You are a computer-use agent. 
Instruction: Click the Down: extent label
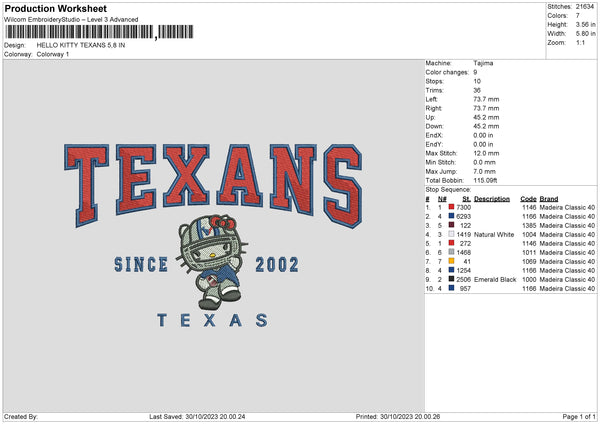[434, 126]
